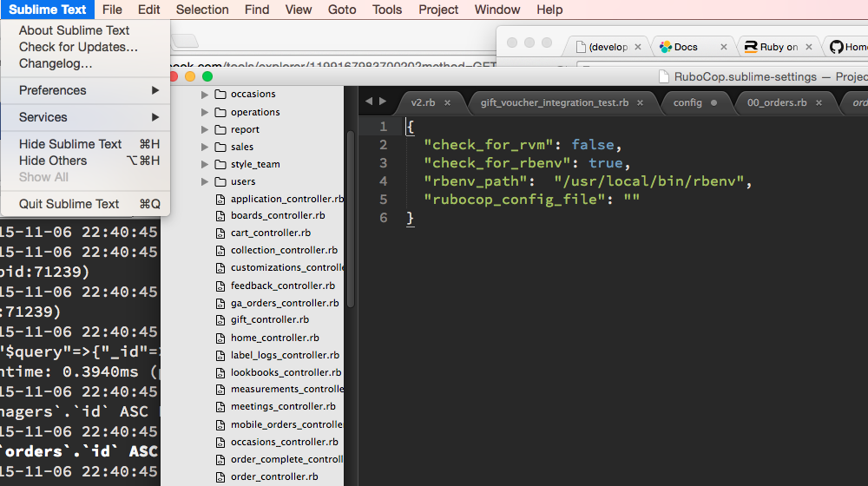Click the boards_controller.rb file icon
This screenshot has width=868, height=486.
coord(220,216)
